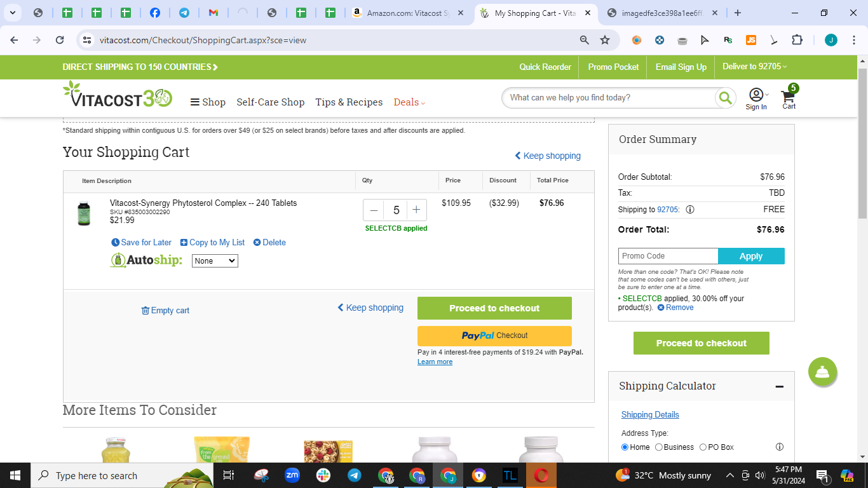This screenshot has width=868, height=488.
Task: Click the Vitacost 30 logo
Action: click(x=118, y=94)
